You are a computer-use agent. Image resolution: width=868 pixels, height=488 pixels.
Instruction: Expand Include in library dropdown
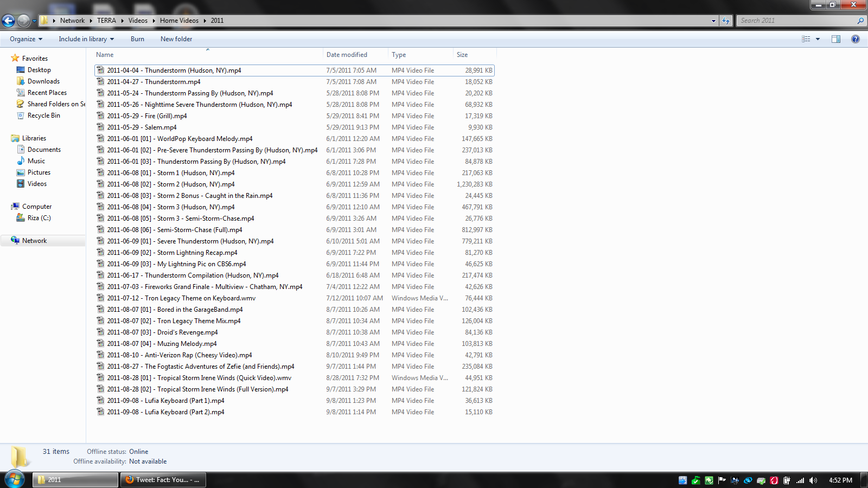86,39
